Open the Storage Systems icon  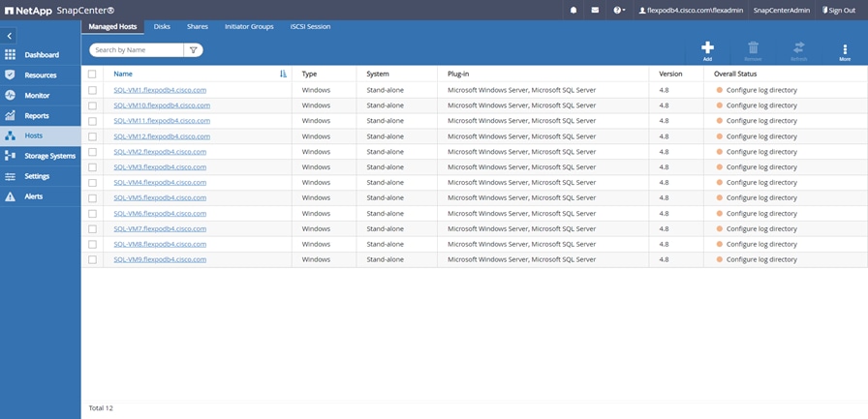tap(10, 156)
